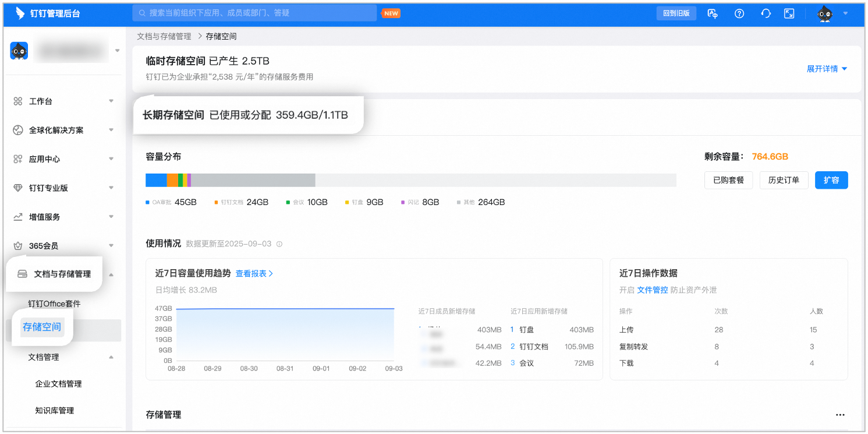Image resolution: width=868 pixels, height=434 pixels.
Task: Open the help question-mark icon
Action: (739, 13)
